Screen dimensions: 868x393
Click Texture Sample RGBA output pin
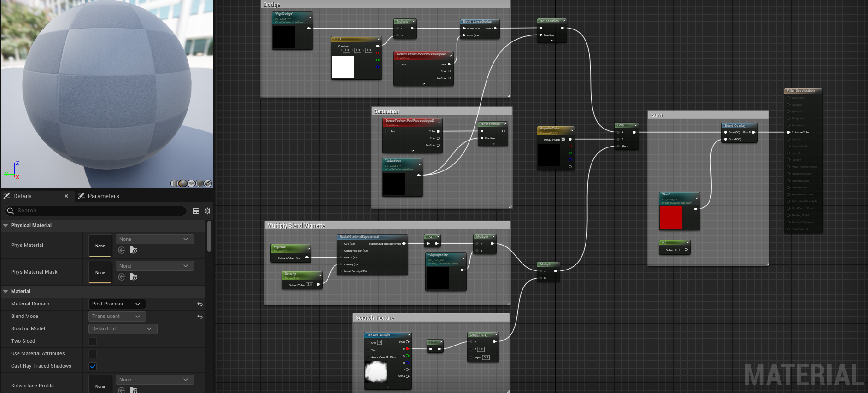[x=407, y=376]
